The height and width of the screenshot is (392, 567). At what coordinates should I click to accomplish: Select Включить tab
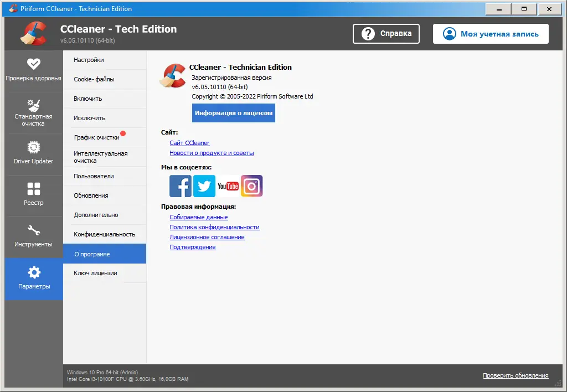click(105, 99)
